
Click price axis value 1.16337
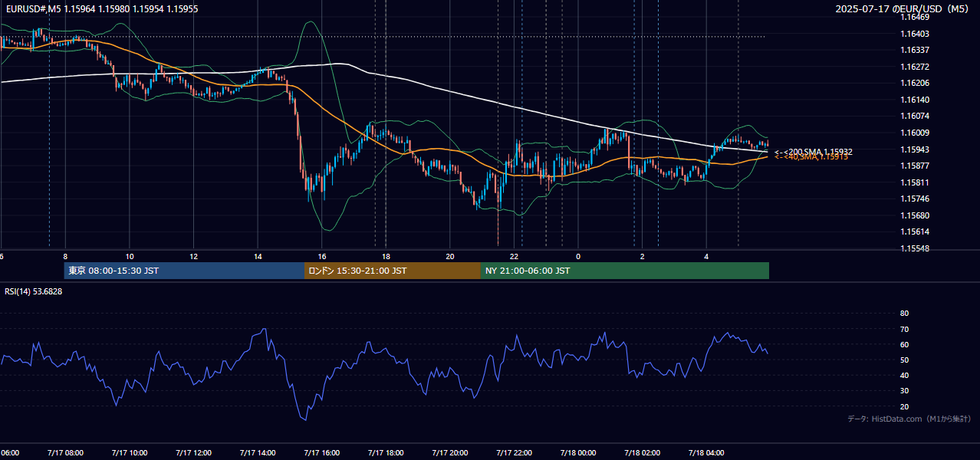(915, 50)
